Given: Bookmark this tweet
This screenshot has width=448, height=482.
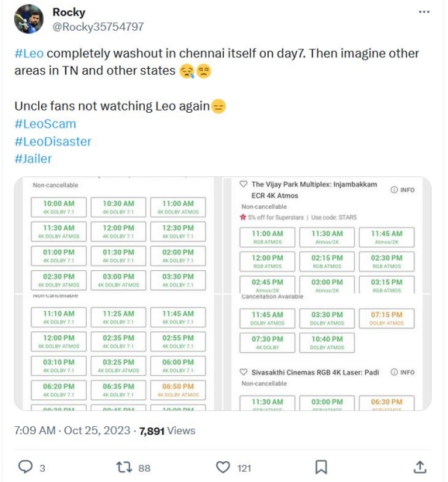Looking at the screenshot, I should point(321,467).
